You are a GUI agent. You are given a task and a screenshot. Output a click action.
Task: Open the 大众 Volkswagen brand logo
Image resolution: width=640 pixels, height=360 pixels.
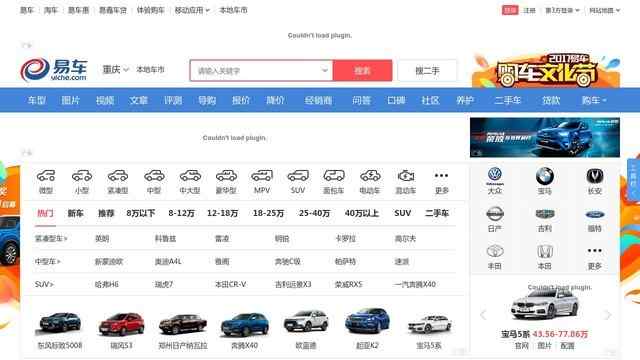click(x=494, y=176)
